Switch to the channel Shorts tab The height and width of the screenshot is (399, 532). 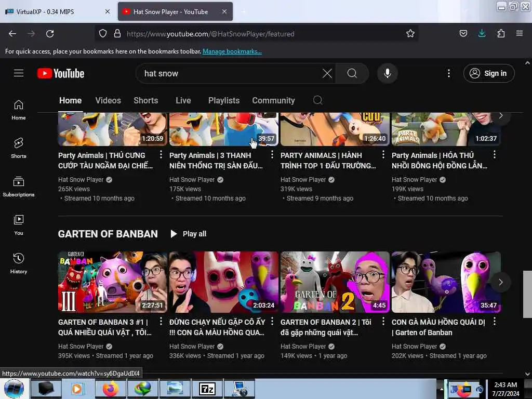pyautogui.click(x=146, y=100)
